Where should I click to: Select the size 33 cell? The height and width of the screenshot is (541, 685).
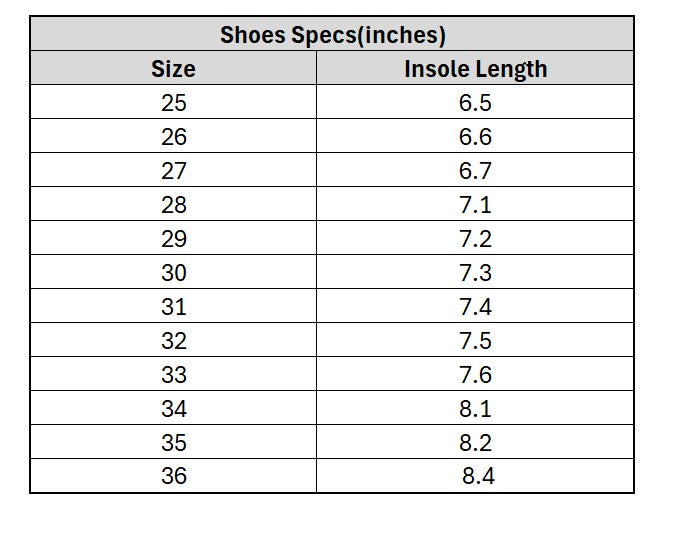pos(173,374)
